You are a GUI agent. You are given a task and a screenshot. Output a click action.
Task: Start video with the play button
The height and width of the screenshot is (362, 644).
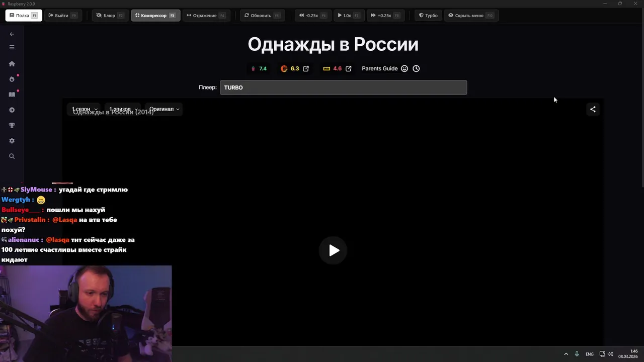pos(333,250)
